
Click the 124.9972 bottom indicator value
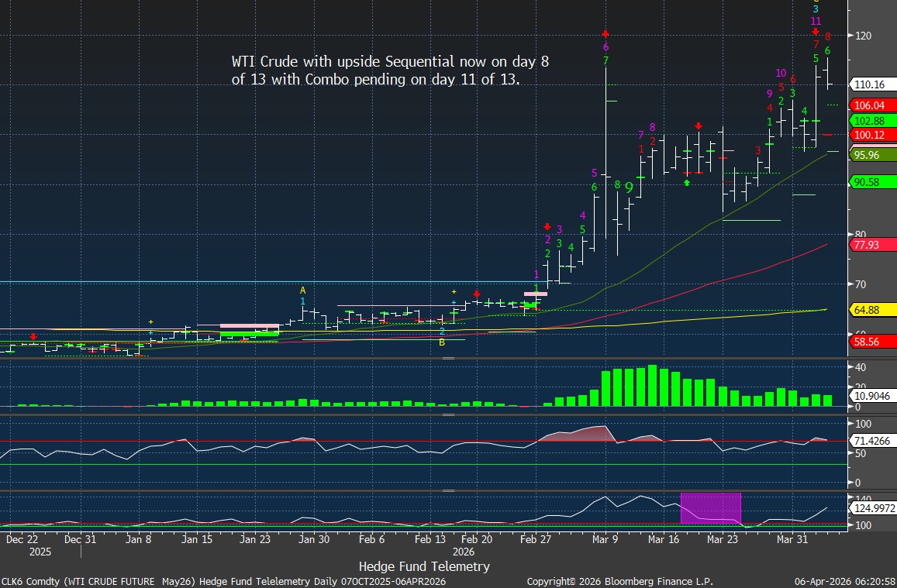click(x=873, y=509)
